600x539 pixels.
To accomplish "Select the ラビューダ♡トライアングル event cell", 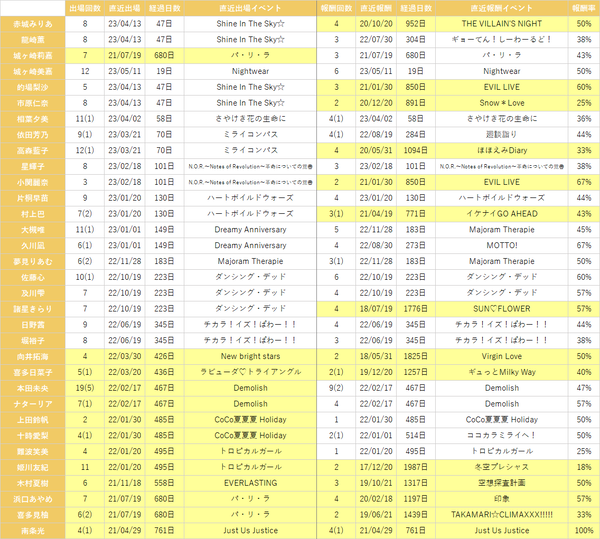I will coord(250,373).
